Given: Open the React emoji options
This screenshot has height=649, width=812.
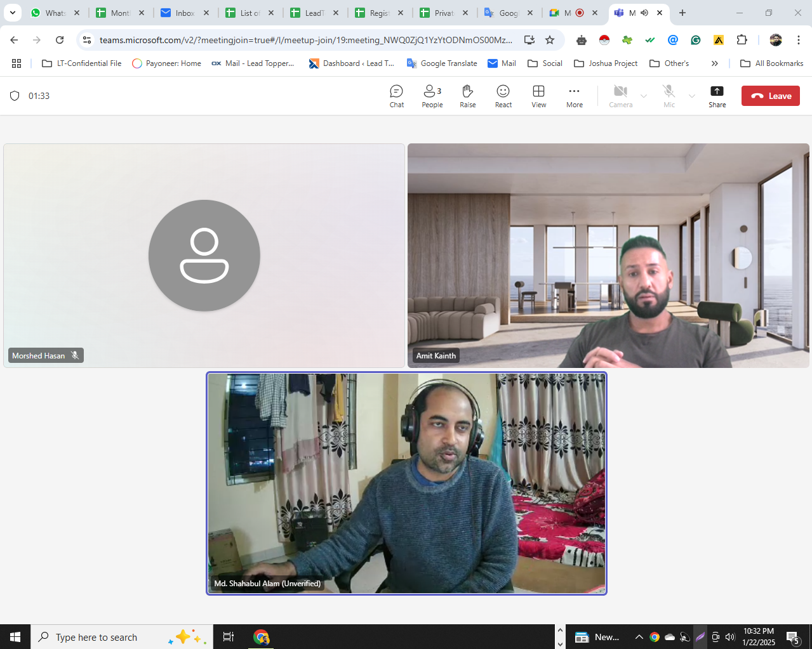Looking at the screenshot, I should 503,96.
